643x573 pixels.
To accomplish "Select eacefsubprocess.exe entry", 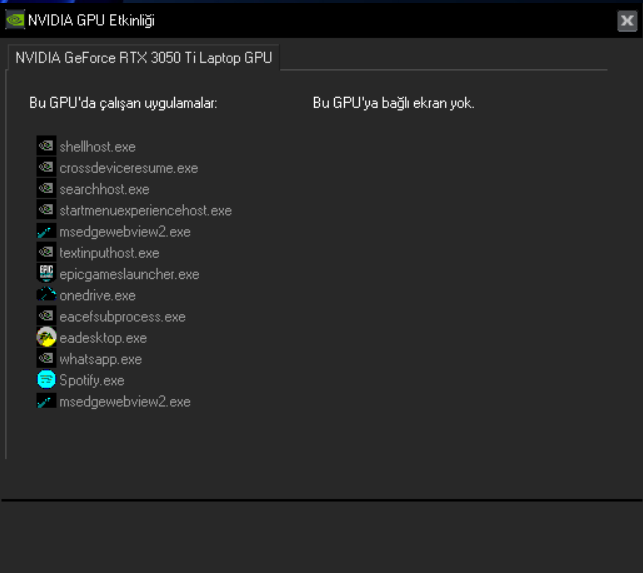I will [122, 317].
